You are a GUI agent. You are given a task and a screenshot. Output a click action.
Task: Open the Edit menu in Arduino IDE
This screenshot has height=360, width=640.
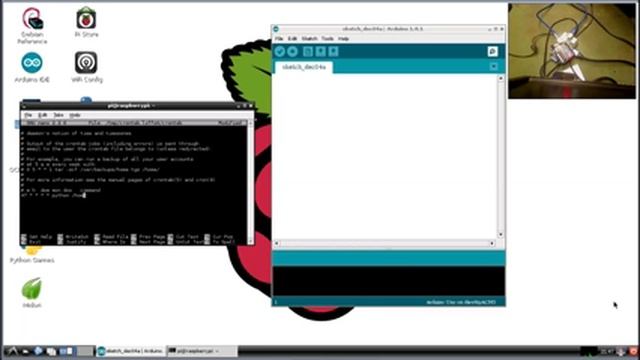coord(292,39)
